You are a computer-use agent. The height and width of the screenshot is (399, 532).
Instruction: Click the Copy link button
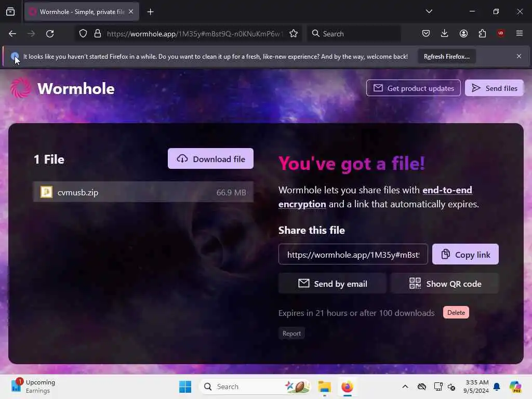(465, 255)
